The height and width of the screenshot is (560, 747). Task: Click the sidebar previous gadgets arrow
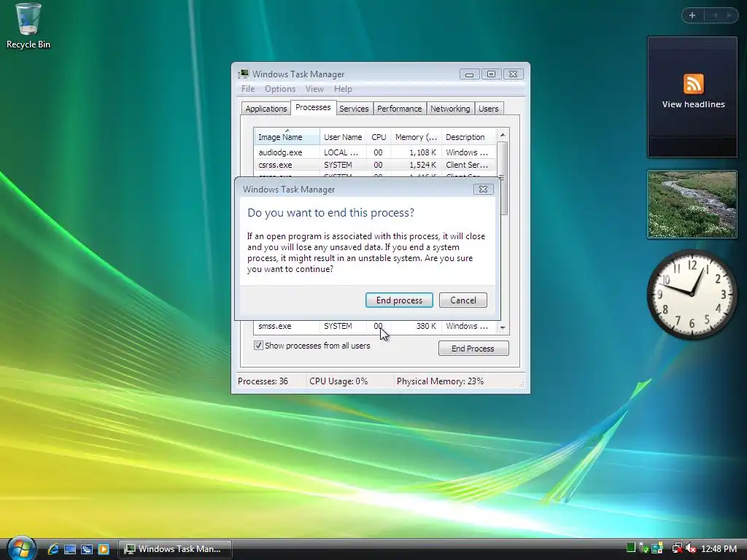coord(715,15)
